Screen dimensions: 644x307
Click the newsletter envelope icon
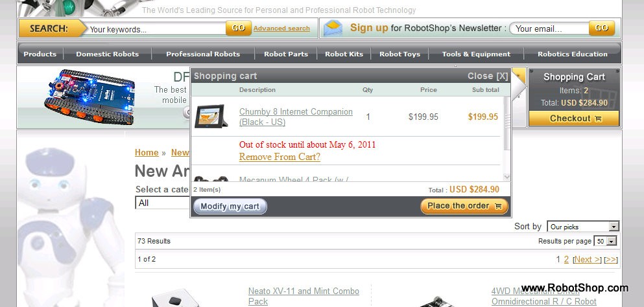(x=333, y=28)
